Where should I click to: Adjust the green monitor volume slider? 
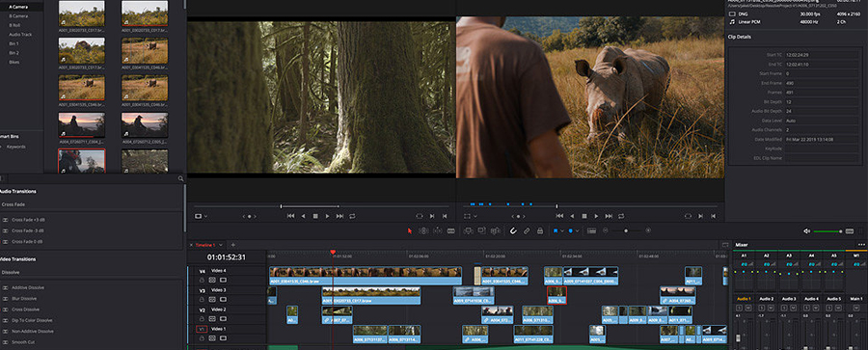click(x=827, y=231)
